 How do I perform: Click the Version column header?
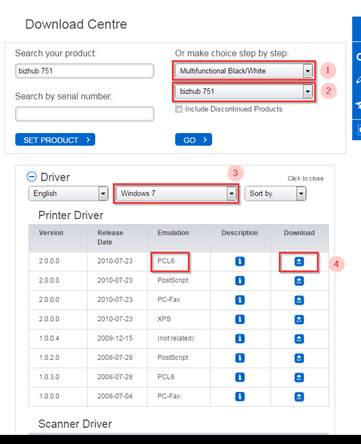coord(51,233)
